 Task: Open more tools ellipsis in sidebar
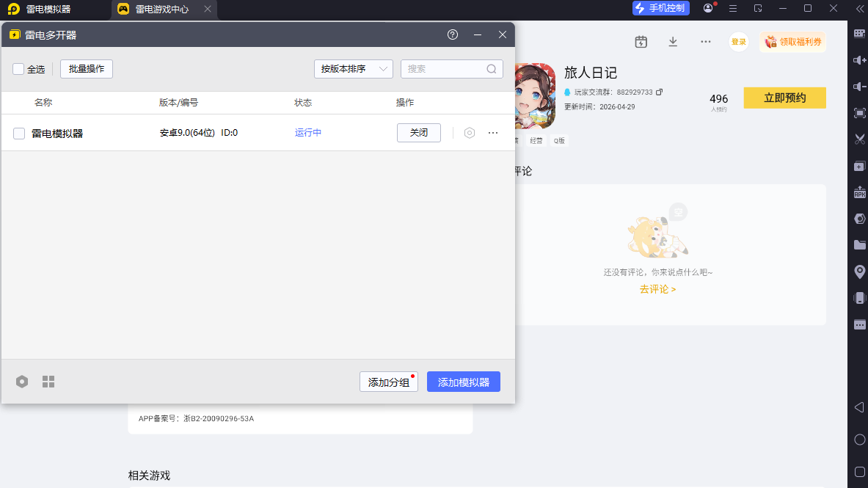(859, 324)
